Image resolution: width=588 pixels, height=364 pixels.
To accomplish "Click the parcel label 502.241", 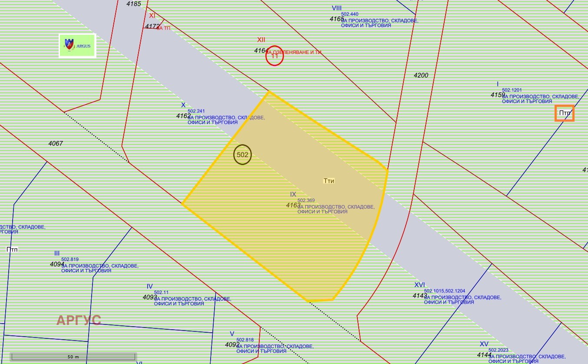I will [196, 111].
